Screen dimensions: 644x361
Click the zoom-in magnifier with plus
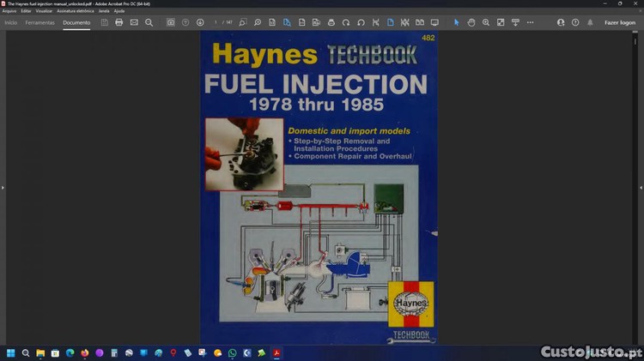click(x=486, y=22)
